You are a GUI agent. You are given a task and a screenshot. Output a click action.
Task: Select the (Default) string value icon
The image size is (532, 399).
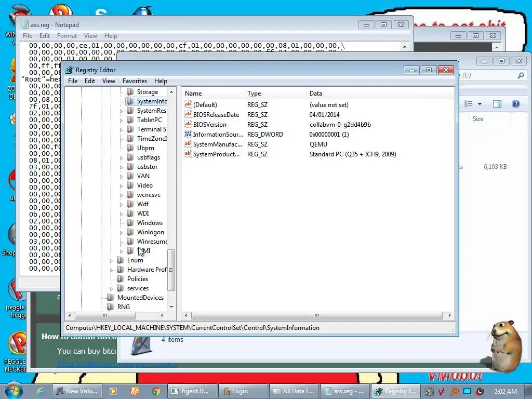[188, 104]
